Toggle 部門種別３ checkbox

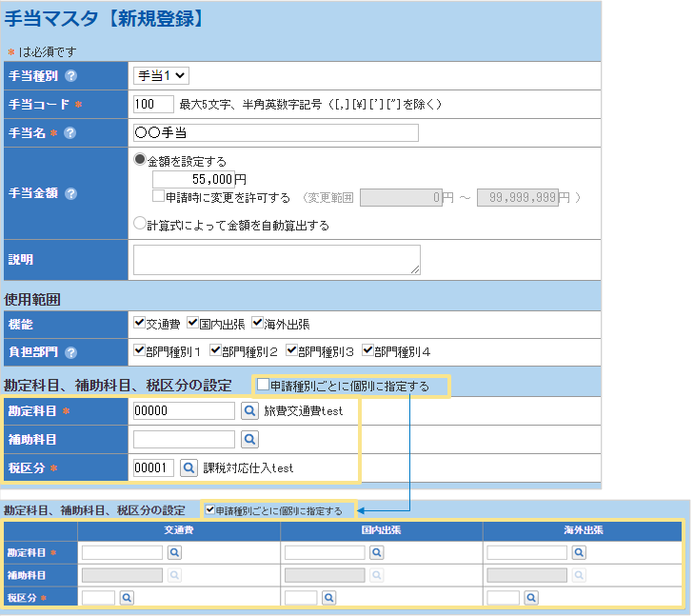coord(291,351)
